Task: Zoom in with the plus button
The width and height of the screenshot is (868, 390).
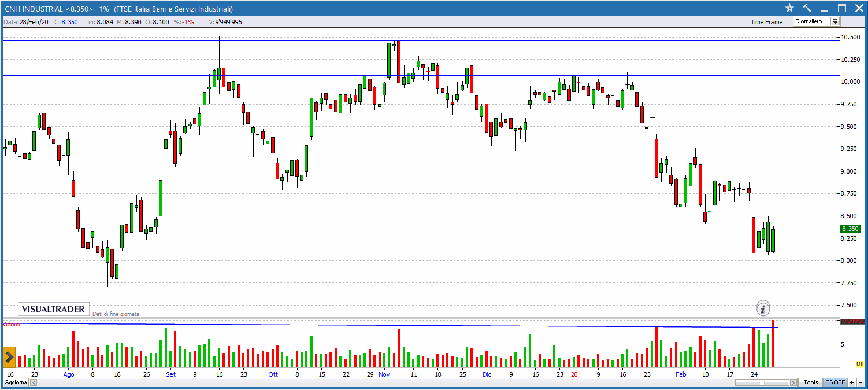Action: coord(852,382)
